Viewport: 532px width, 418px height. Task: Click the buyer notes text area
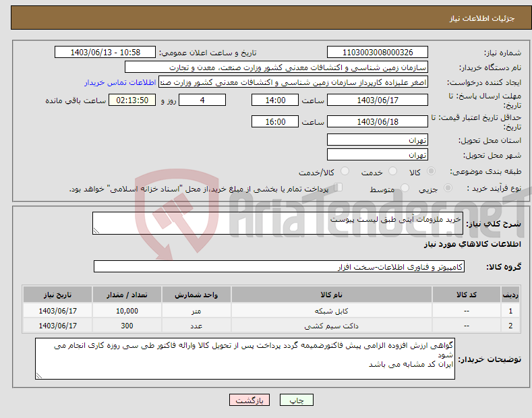(x=245, y=359)
